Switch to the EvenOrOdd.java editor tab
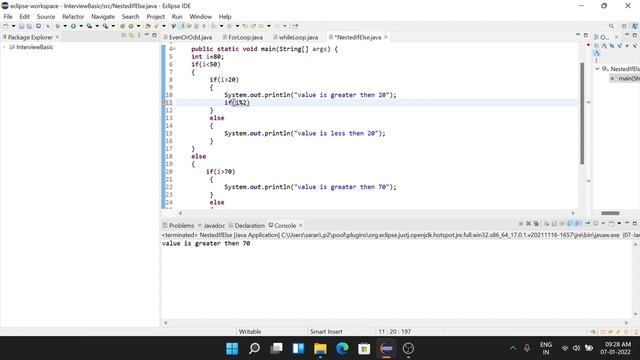This screenshot has height=360, width=640. click(190, 37)
